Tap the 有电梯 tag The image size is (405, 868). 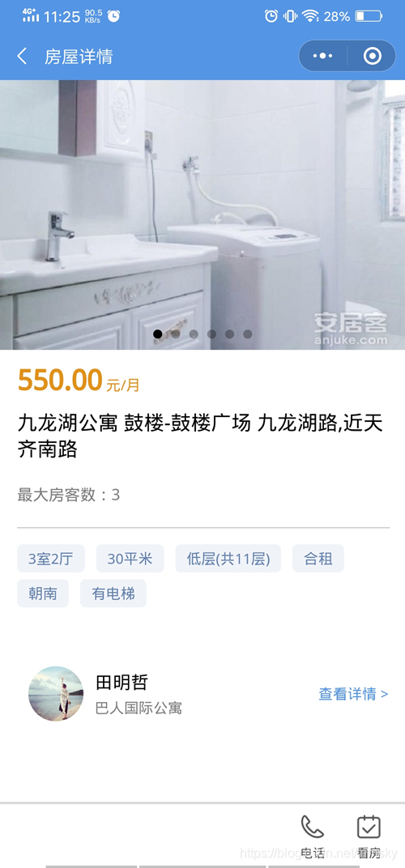(113, 594)
